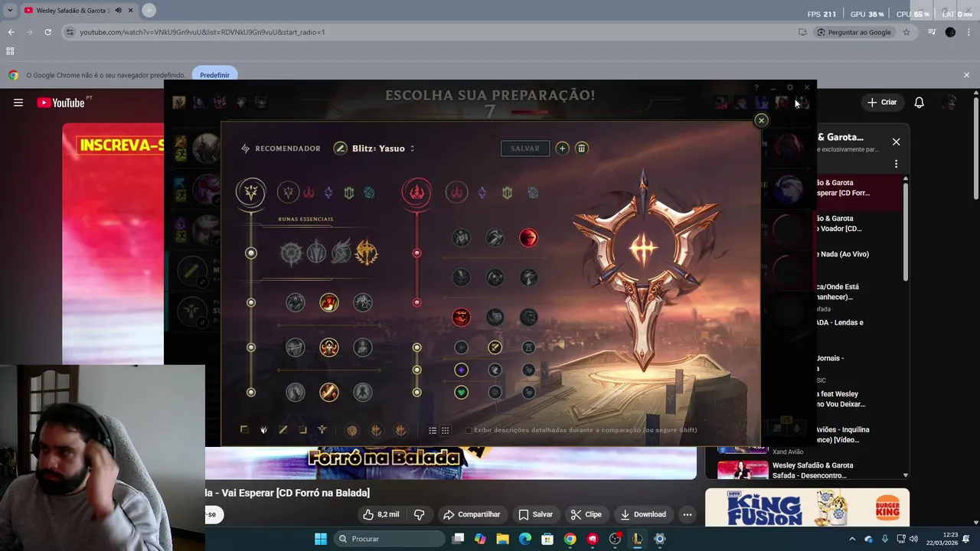Add a new rune page with plus icon
Viewport: 980px width, 551px height.
562,148
